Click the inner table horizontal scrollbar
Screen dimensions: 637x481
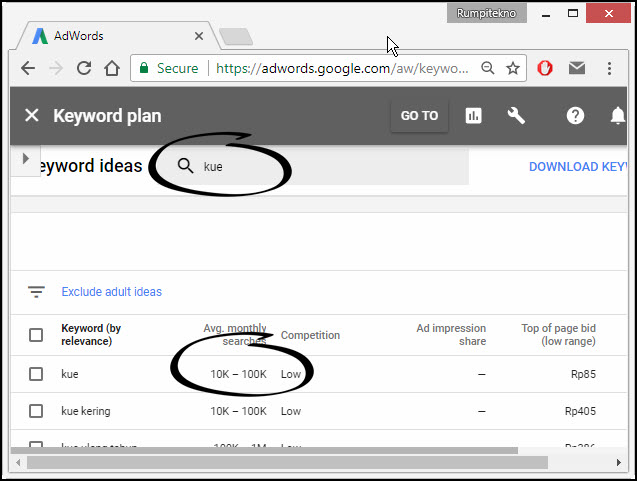pos(264,451)
